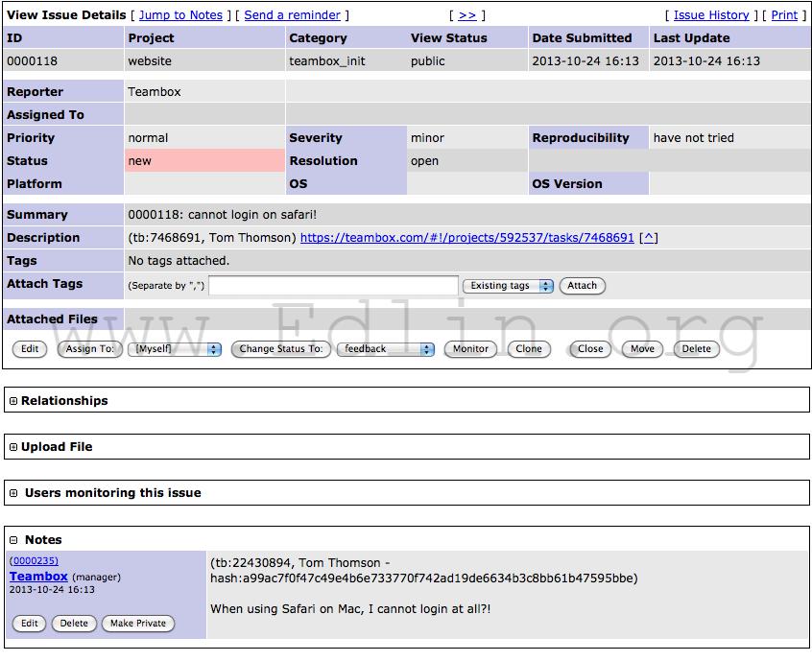Expand the Upload File section icon
Viewport: 812px width, 661px height.
point(13,447)
